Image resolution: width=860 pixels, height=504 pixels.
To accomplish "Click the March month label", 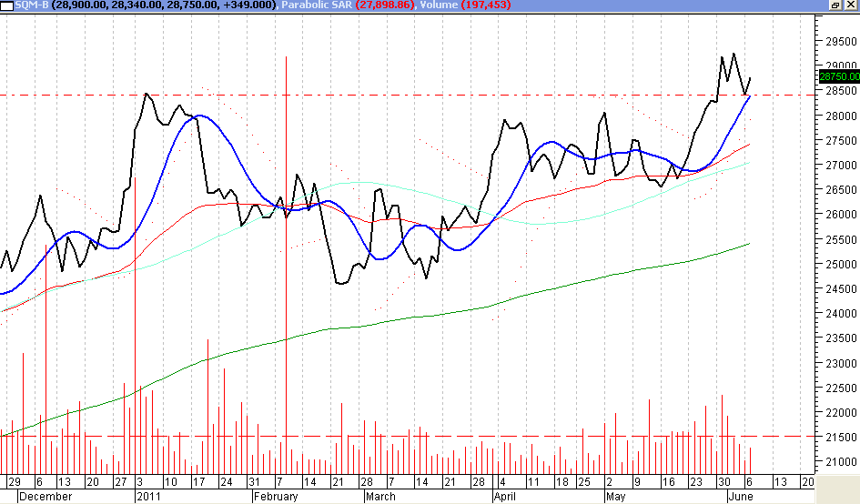I will click(380, 497).
